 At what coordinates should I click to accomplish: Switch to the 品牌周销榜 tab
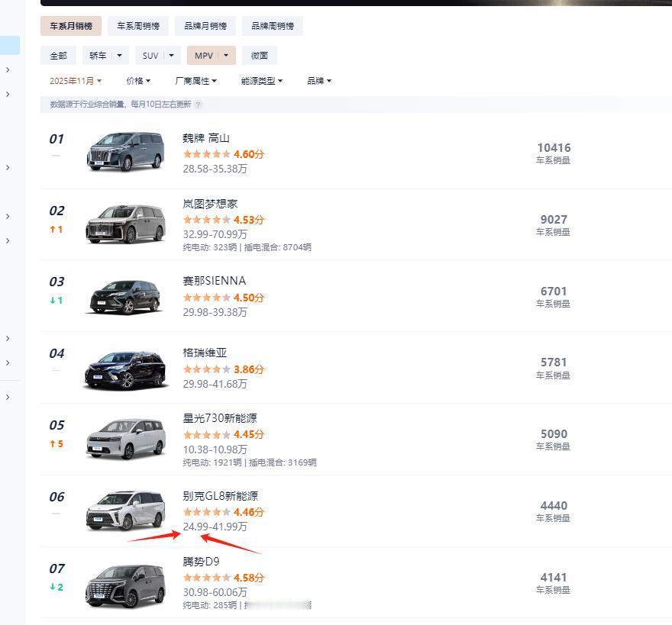(273, 26)
